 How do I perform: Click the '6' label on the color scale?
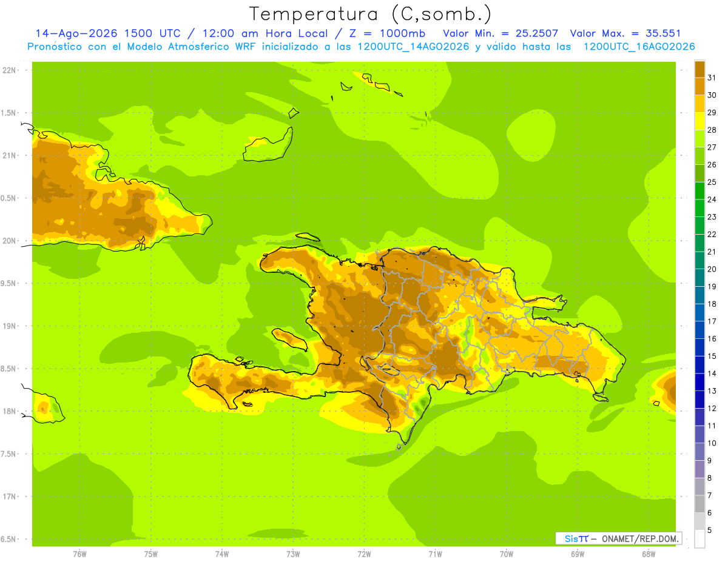tap(710, 513)
